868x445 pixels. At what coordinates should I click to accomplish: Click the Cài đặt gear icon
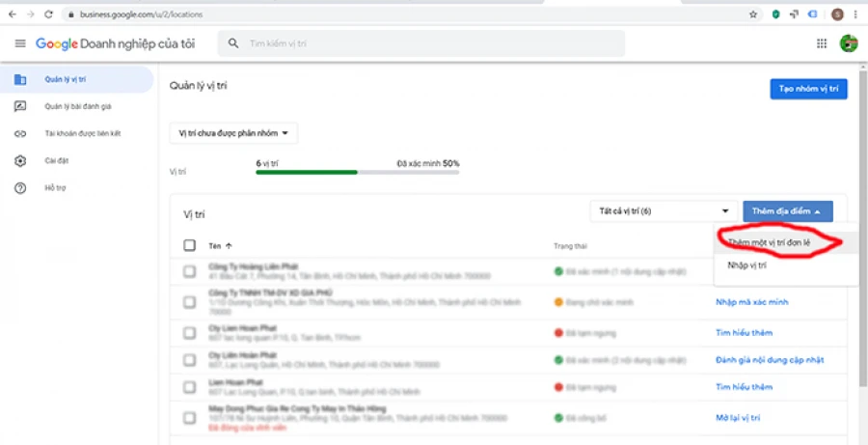pos(20,160)
